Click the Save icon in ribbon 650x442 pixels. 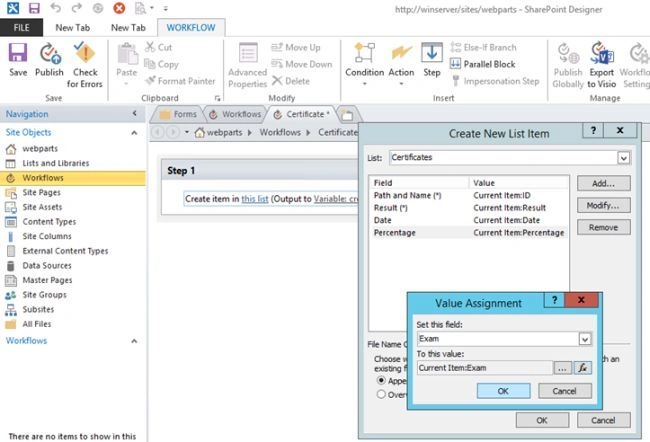tap(18, 60)
